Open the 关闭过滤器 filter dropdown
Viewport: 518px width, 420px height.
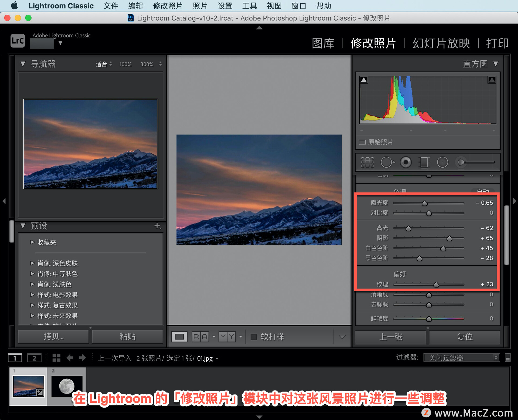tap(462, 358)
